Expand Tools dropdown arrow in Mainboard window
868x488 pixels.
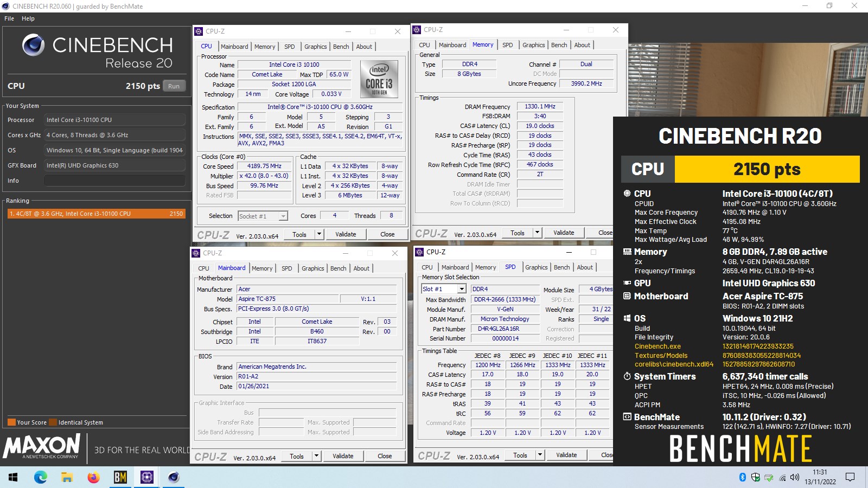(316, 456)
